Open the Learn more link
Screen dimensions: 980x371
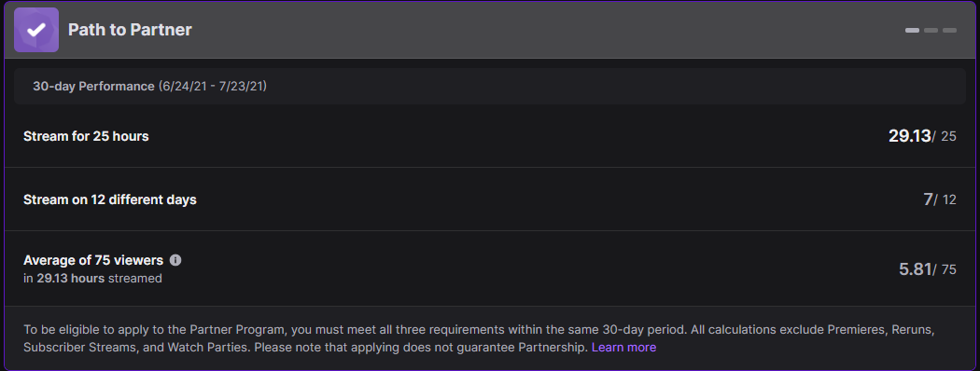pyautogui.click(x=623, y=348)
